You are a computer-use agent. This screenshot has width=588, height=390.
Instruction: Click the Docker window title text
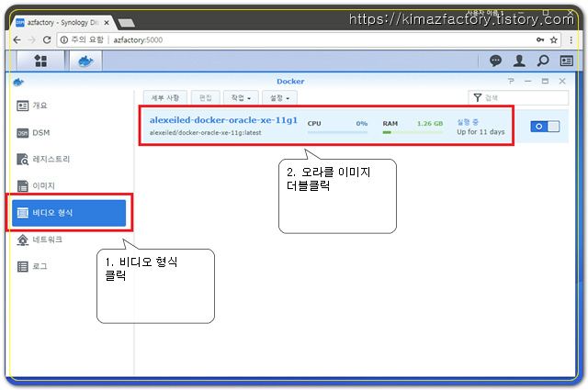click(290, 82)
